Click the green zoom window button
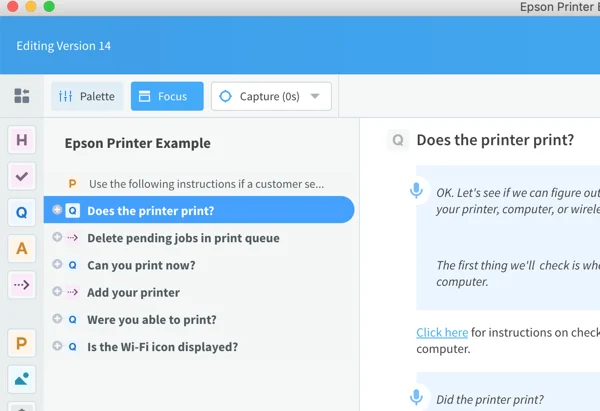The image size is (600, 411). pyautogui.click(x=49, y=6)
